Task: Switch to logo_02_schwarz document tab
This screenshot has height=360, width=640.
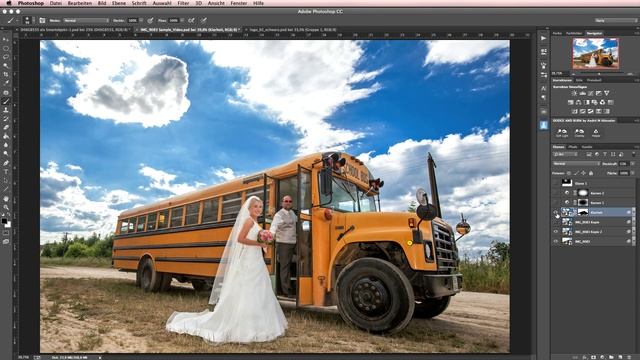Action: [x=293, y=30]
